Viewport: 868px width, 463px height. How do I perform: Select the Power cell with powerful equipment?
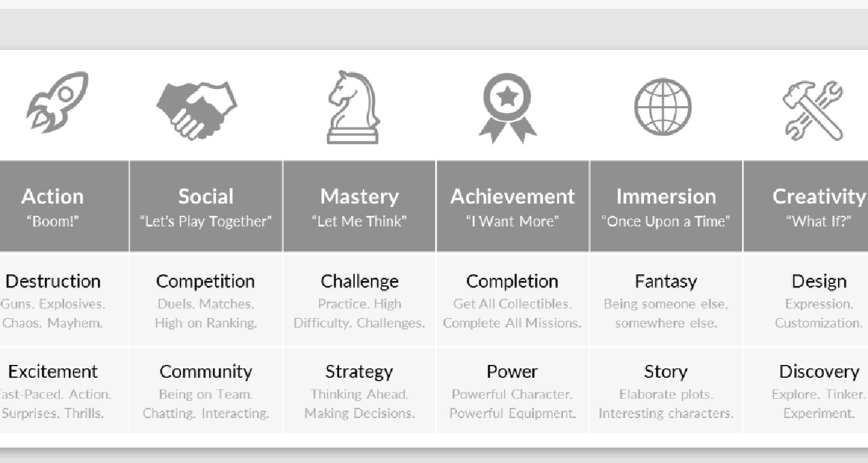pyautogui.click(x=513, y=391)
